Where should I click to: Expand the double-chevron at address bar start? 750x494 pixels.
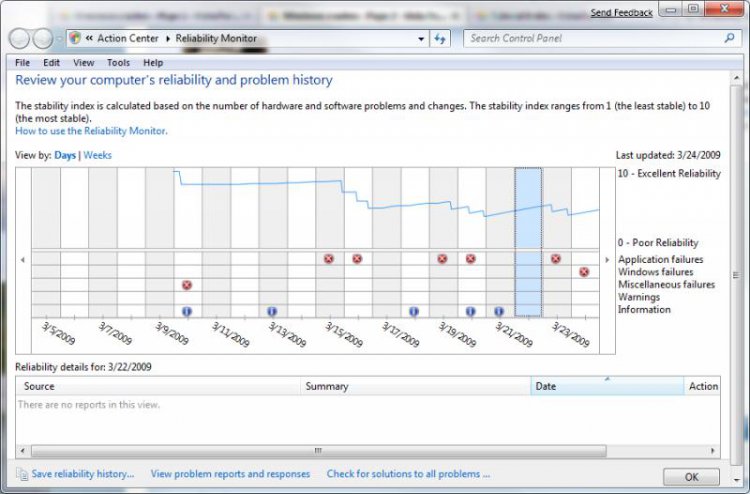click(89, 39)
